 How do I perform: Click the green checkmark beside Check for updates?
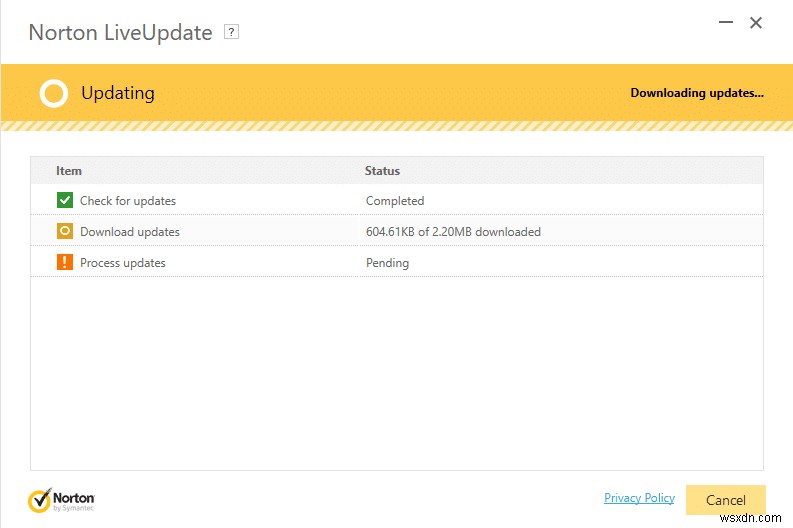tap(65, 200)
